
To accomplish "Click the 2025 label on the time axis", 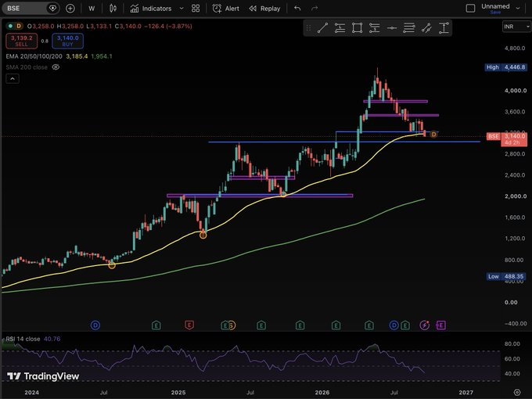I will point(178,393).
